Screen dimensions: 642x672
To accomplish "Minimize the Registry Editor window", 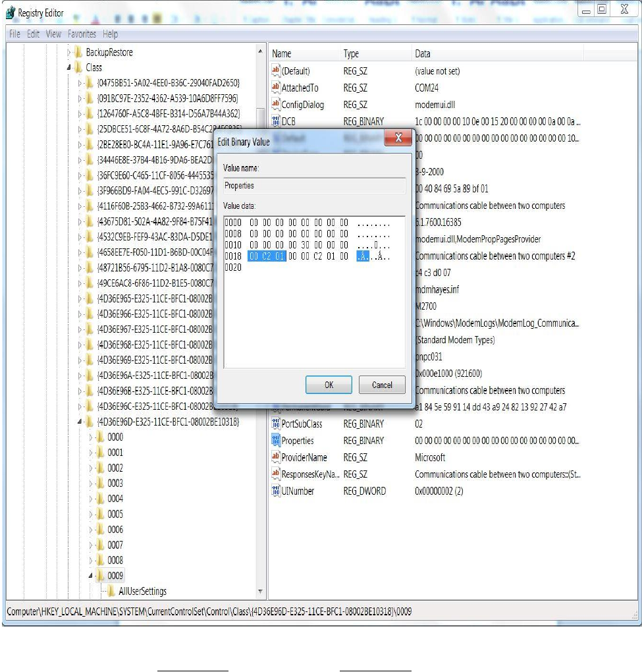I will click(586, 9).
